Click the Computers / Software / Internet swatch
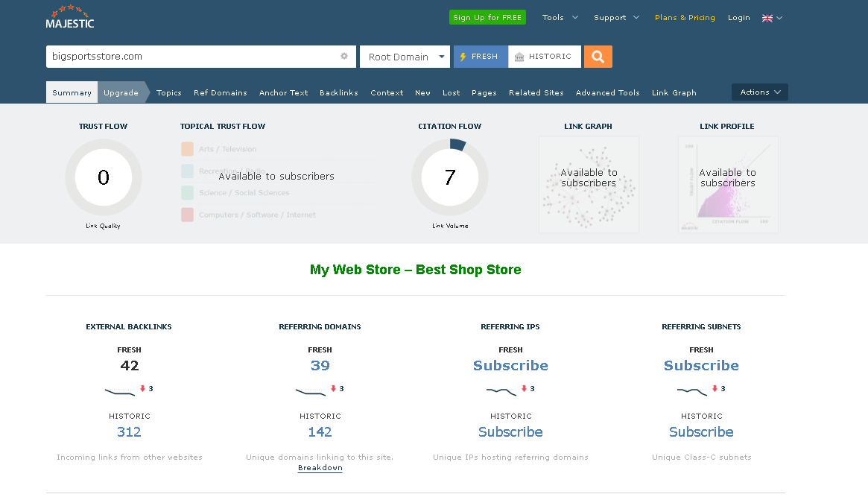868x497 pixels. 187,215
